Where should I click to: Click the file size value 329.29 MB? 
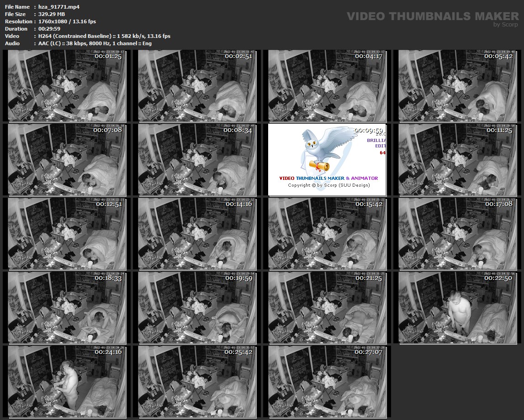[x=52, y=14]
